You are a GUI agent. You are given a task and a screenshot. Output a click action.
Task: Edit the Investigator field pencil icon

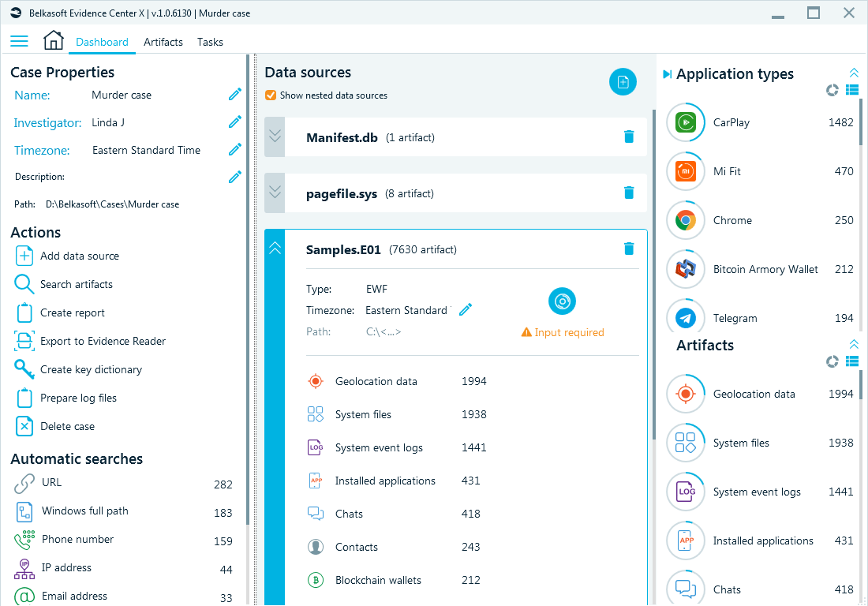(x=234, y=122)
